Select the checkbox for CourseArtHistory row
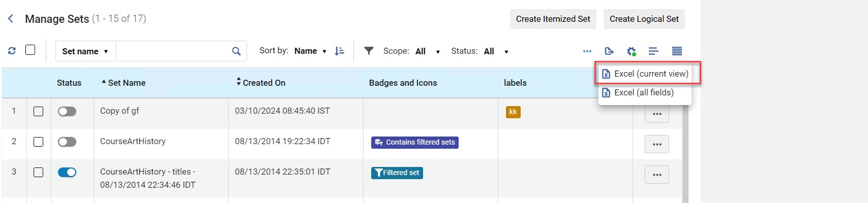The width and height of the screenshot is (868, 203). pos(39,142)
